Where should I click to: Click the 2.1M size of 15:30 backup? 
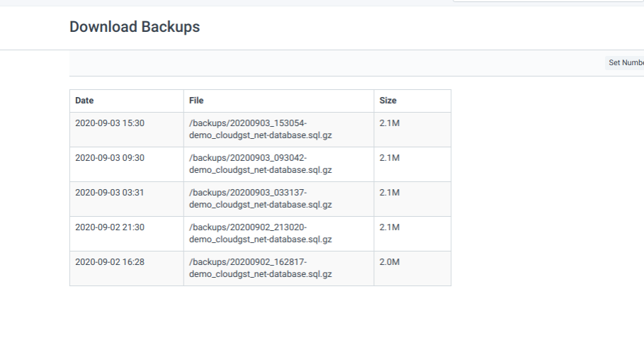click(x=390, y=123)
